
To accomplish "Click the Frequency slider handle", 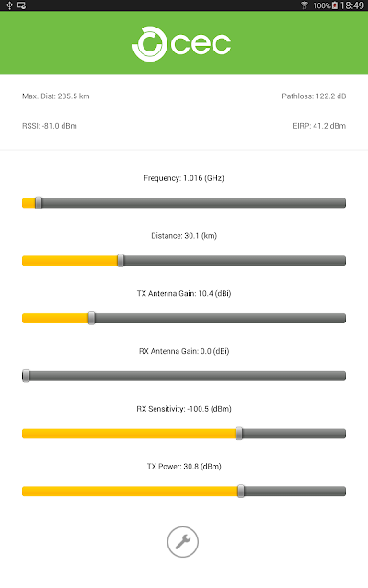I will point(39,203).
